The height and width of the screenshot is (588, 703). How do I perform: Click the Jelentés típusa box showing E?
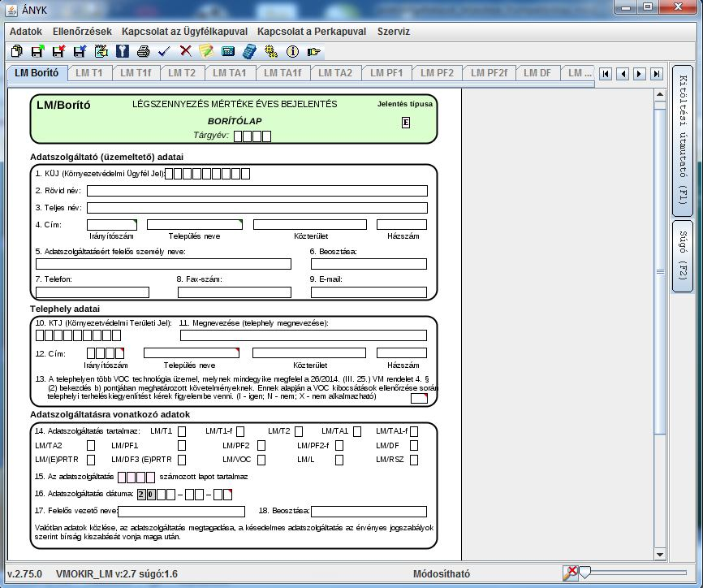pyautogui.click(x=406, y=123)
